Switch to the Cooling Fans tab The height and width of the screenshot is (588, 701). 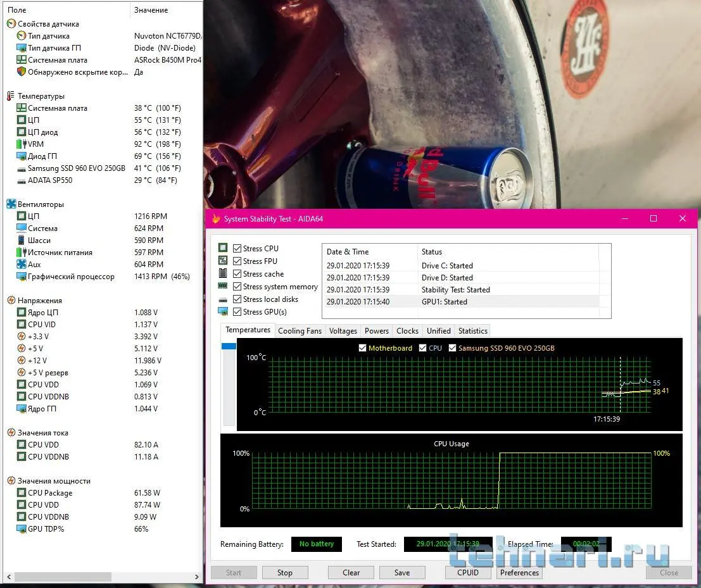[300, 331]
